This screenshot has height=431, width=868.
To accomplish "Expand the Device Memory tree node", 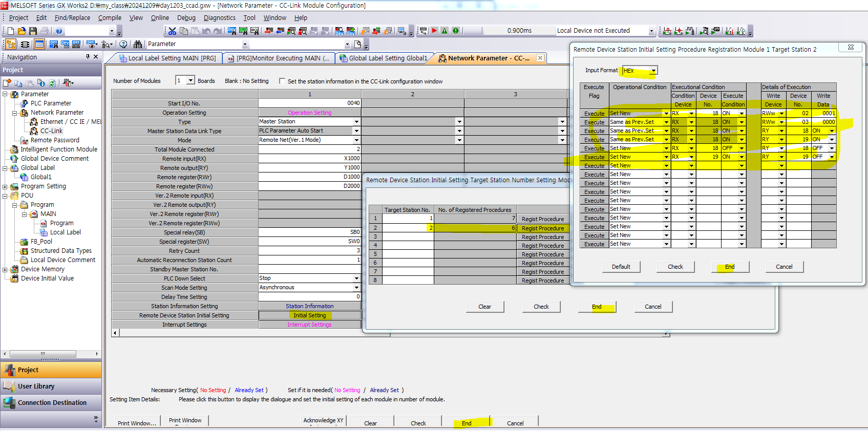I will pos(5,269).
